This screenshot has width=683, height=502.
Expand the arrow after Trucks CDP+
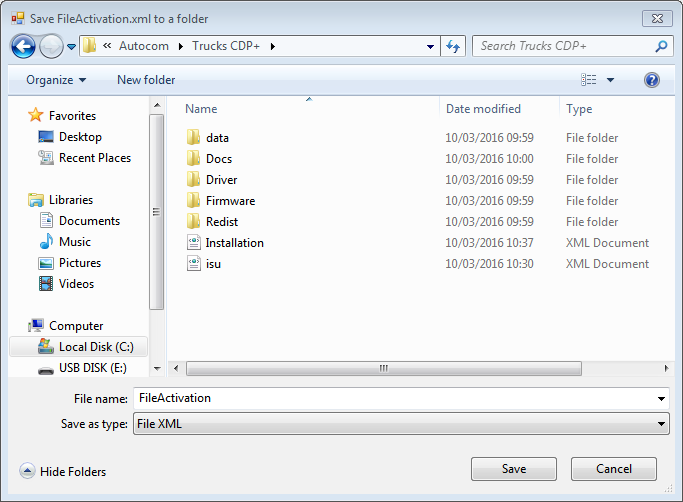pyautogui.click(x=273, y=46)
